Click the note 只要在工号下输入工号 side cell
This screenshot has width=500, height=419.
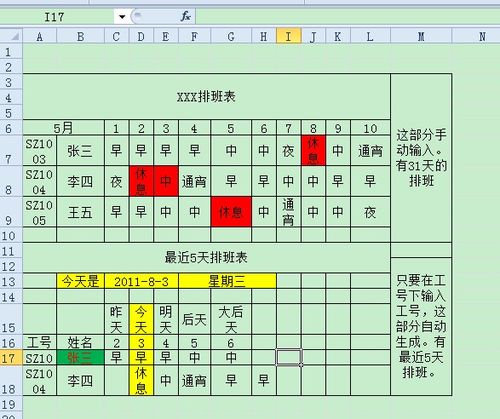click(421, 327)
